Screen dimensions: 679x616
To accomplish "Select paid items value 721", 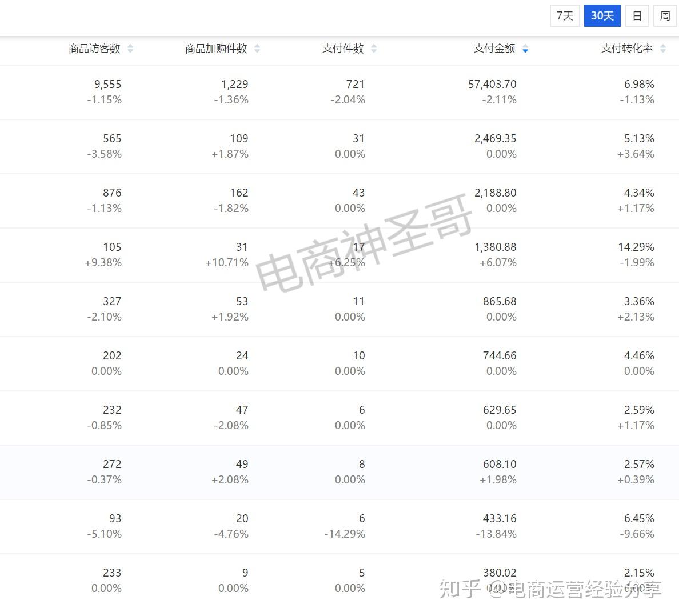I will tap(356, 84).
